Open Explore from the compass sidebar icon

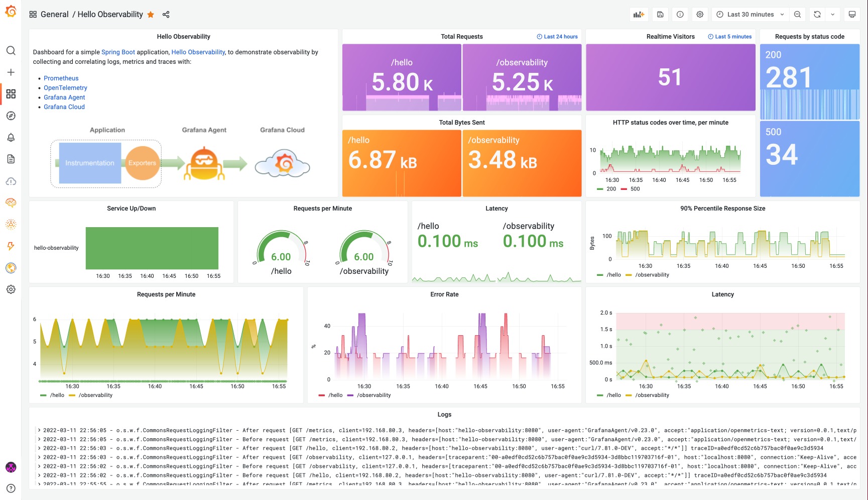[11, 116]
